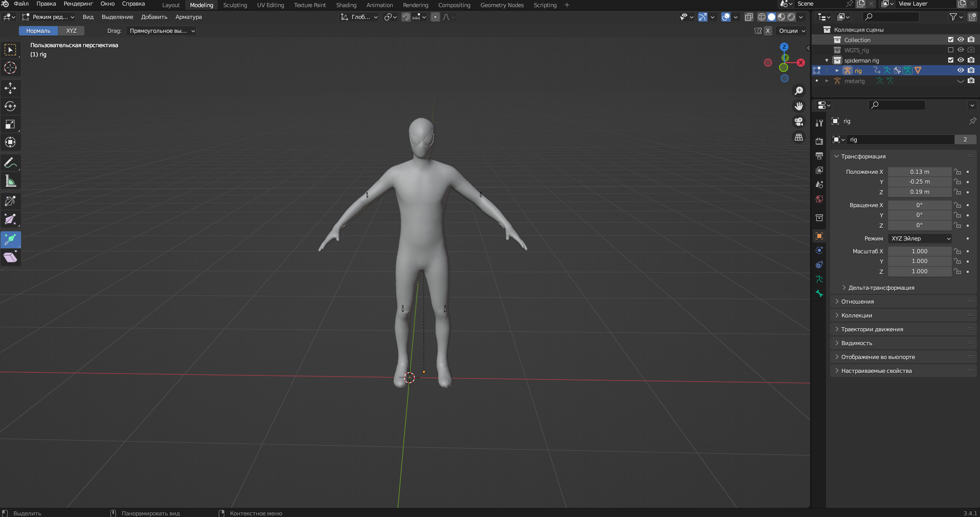Open outliner filter dropdown

pyautogui.click(x=955, y=17)
